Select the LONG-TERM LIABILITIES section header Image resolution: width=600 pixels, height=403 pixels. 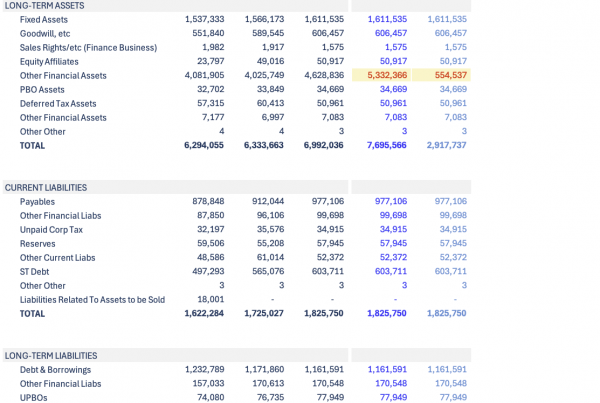tap(51, 355)
